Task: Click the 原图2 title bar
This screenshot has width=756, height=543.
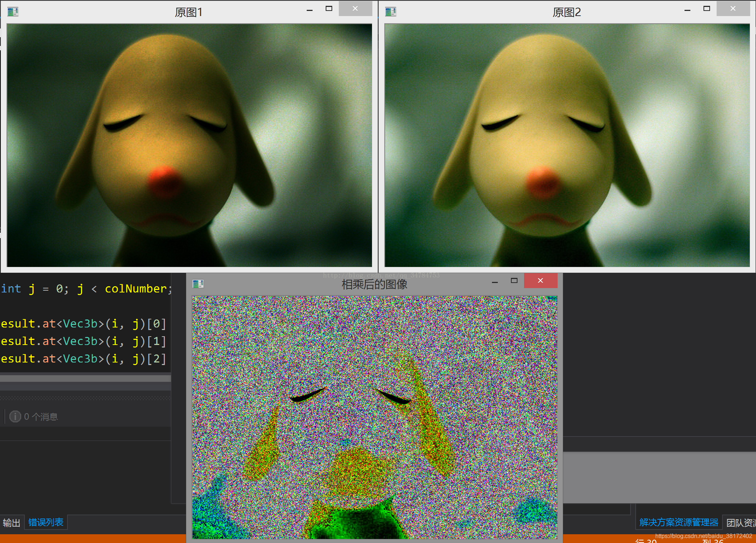Action: [566, 12]
